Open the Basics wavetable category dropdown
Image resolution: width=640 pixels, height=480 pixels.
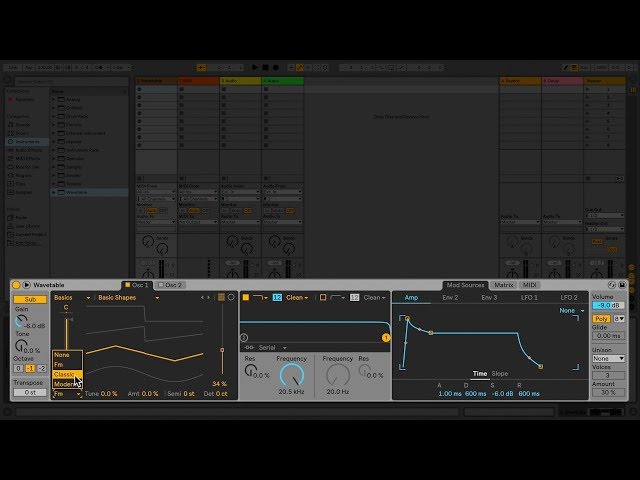coord(72,298)
